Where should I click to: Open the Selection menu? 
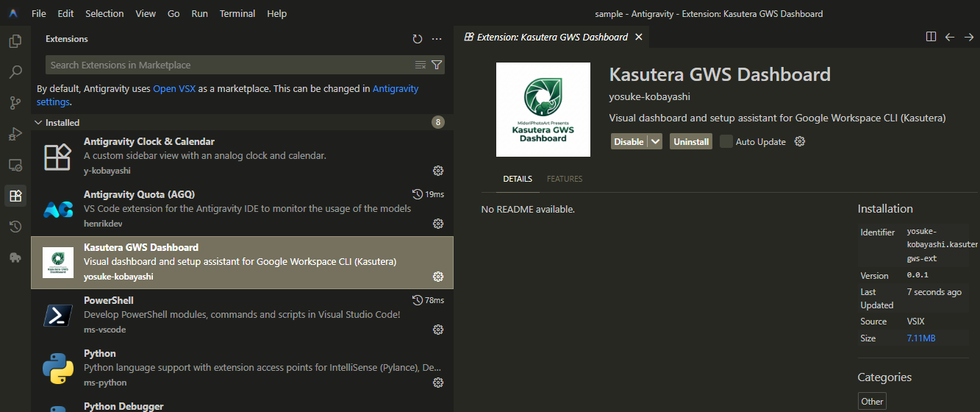[104, 13]
